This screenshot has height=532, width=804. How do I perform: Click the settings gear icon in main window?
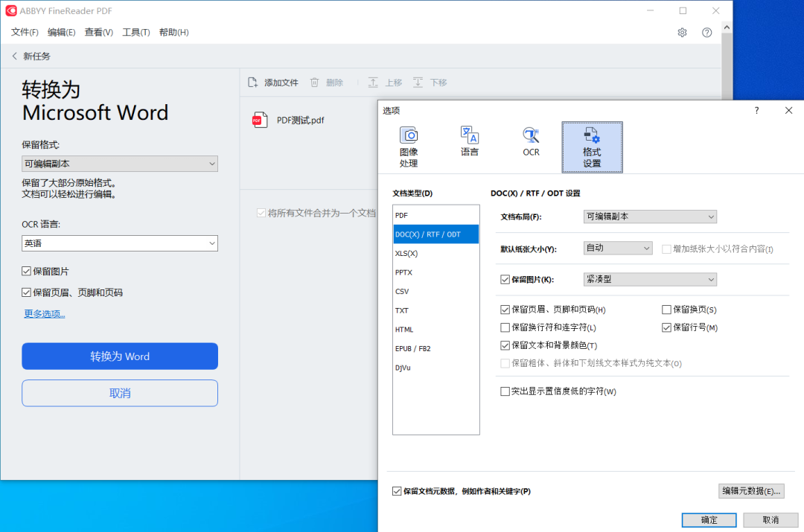click(682, 32)
